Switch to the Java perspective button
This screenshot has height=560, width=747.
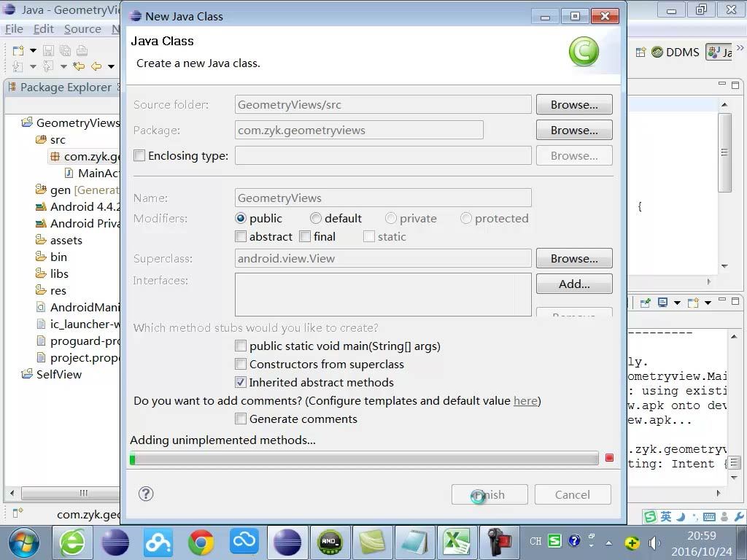pyautogui.click(x=719, y=52)
